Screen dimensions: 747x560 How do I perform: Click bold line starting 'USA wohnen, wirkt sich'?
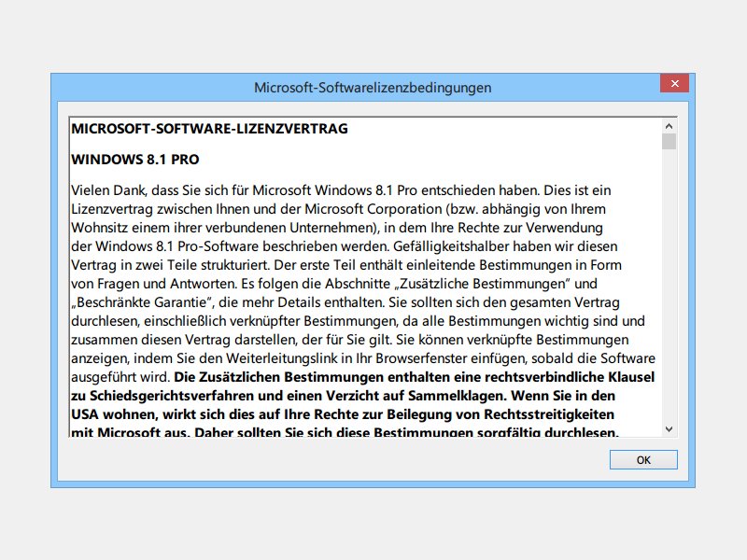tap(343, 414)
